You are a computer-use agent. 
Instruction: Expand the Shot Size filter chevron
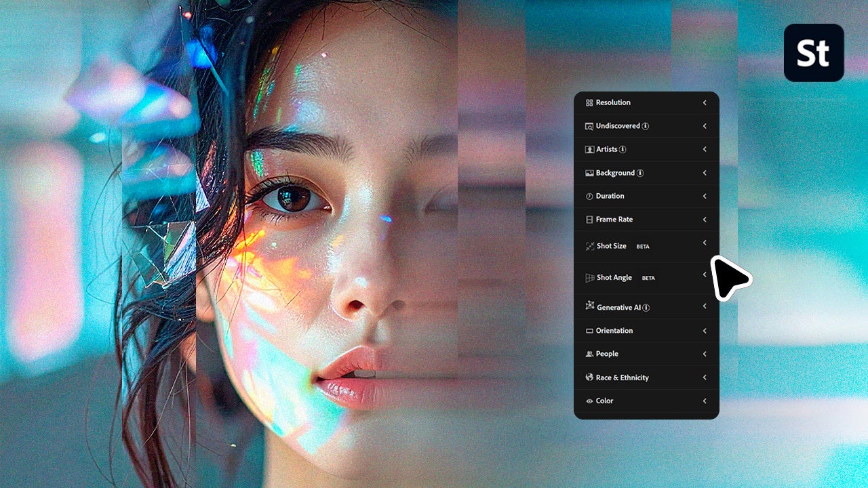pos(705,243)
